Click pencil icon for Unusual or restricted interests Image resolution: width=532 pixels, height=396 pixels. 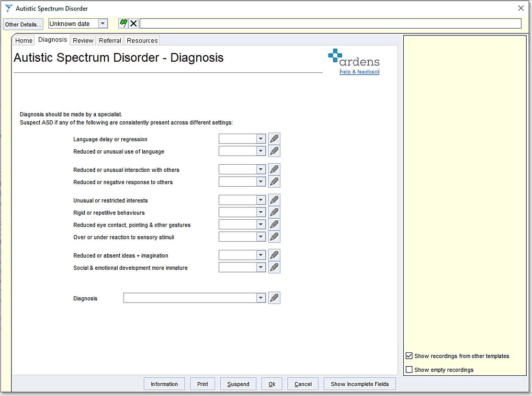tap(274, 200)
